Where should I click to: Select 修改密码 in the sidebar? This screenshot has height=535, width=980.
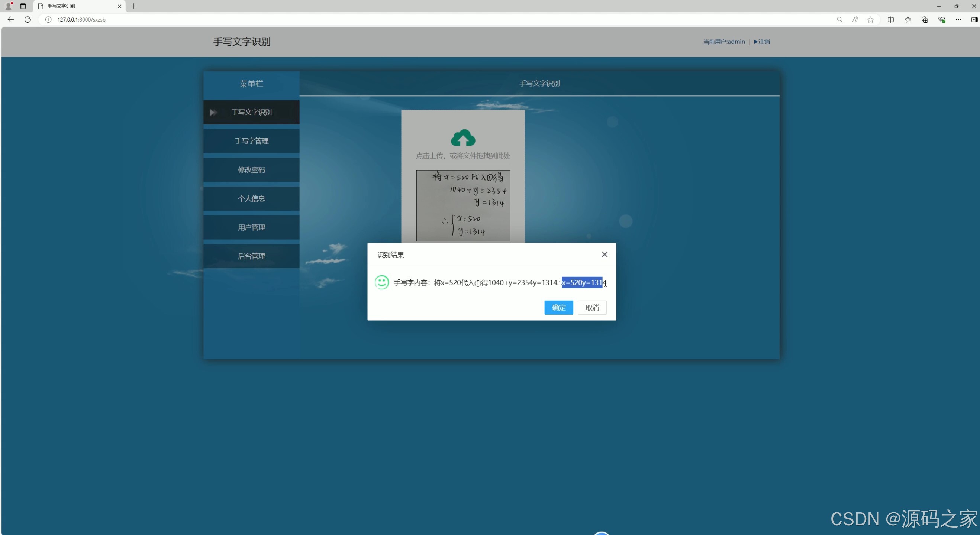coord(251,169)
